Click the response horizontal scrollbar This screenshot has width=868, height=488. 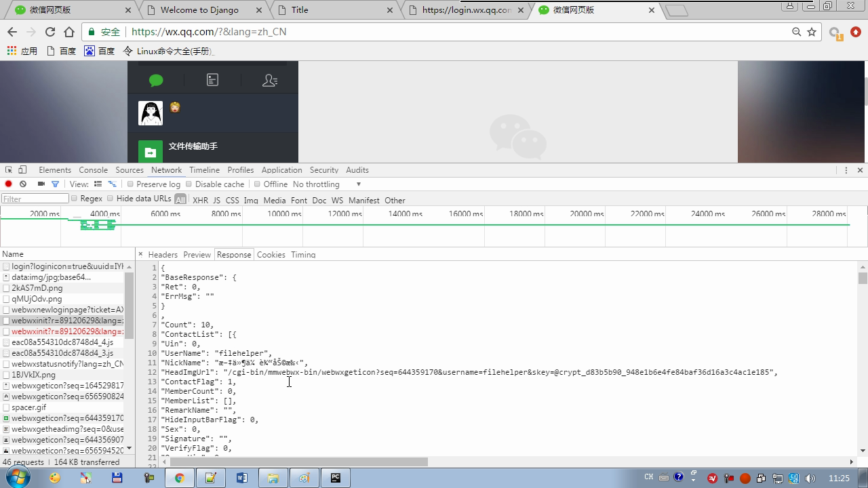click(x=299, y=462)
